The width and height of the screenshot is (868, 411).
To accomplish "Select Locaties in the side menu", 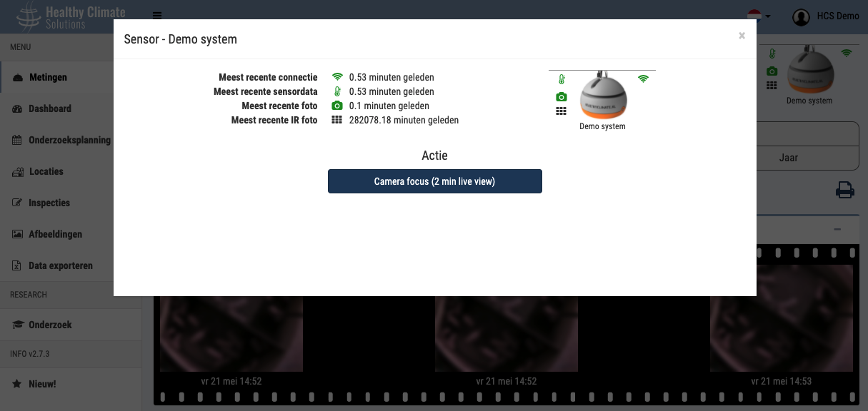I will [x=46, y=171].
